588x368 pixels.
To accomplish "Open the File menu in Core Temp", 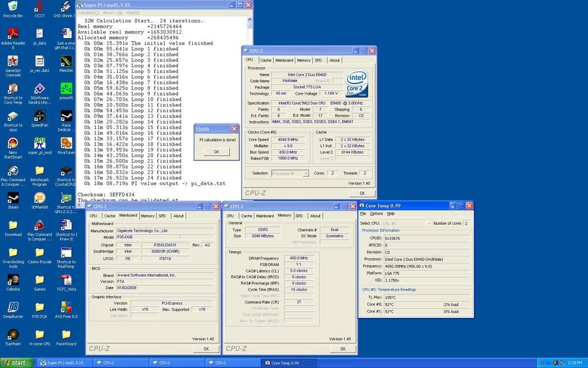I will click(363, 214).
